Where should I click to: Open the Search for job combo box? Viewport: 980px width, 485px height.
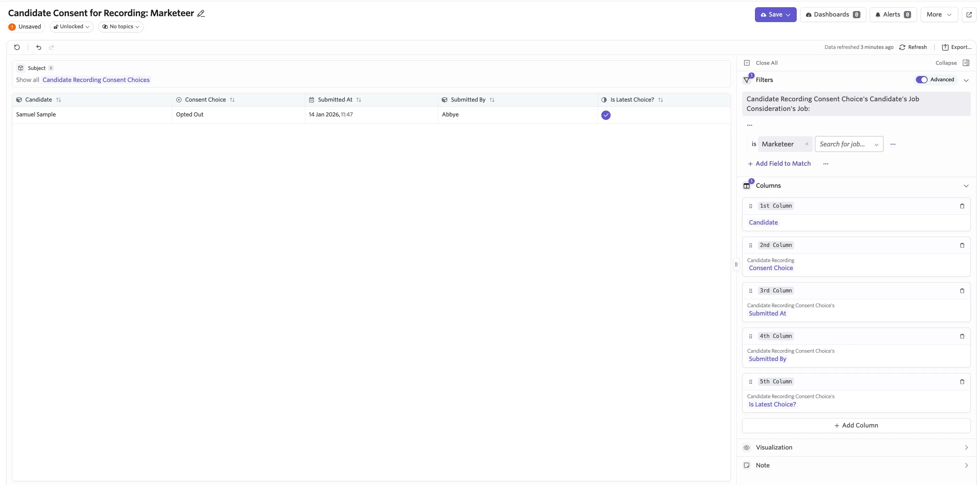click(849, 144)
